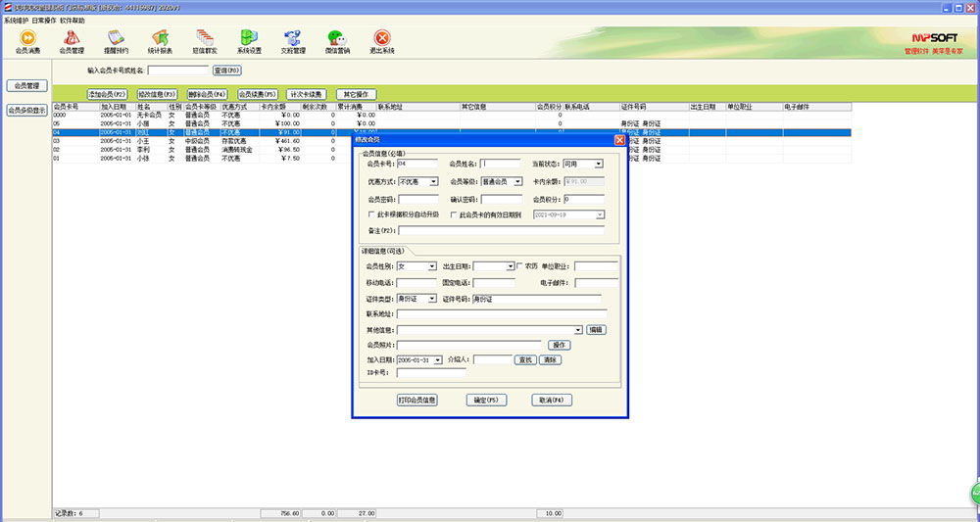Open the 统计报表 reports icon
This screenshot has height=522, width=980.
[x=160, y=39]
